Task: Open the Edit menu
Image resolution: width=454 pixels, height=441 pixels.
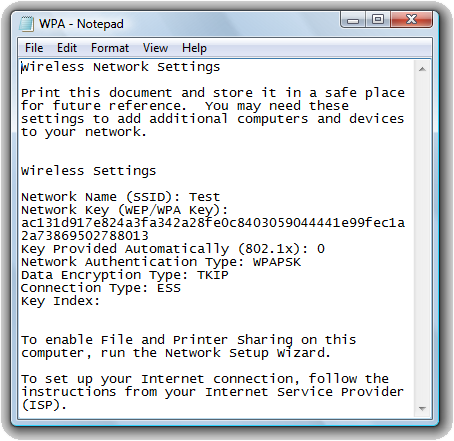Action: point(67,48)
